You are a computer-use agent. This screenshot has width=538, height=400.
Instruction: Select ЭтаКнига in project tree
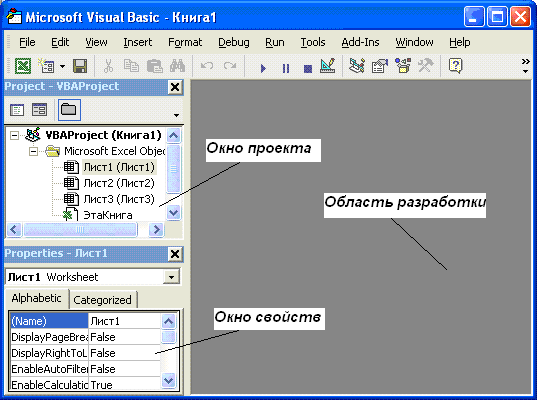[108, 215]
